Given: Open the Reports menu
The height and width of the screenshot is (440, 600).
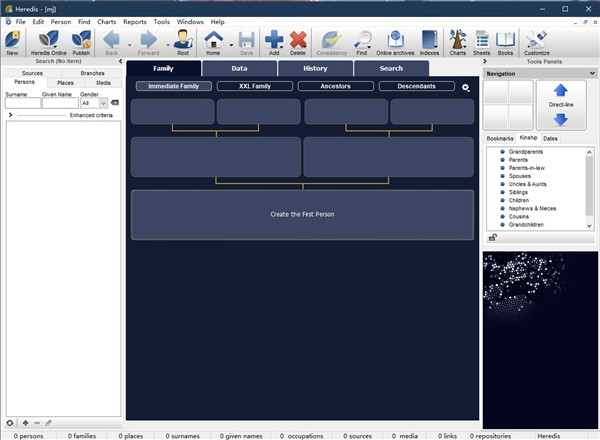Looking at the screenshot, I should click(x=135, y=22).
